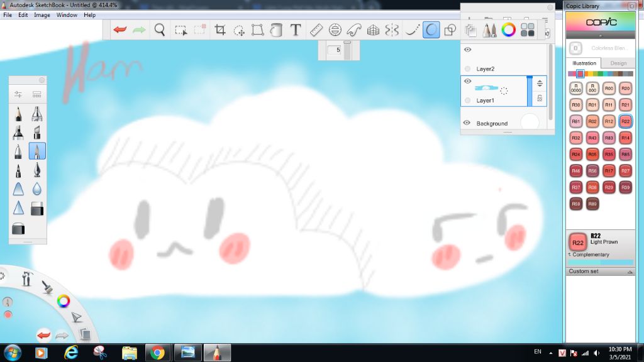This screenshot has width=644, height=362.
Task: Open Chrome from the Windows taskbar
Action: [157, 353]
